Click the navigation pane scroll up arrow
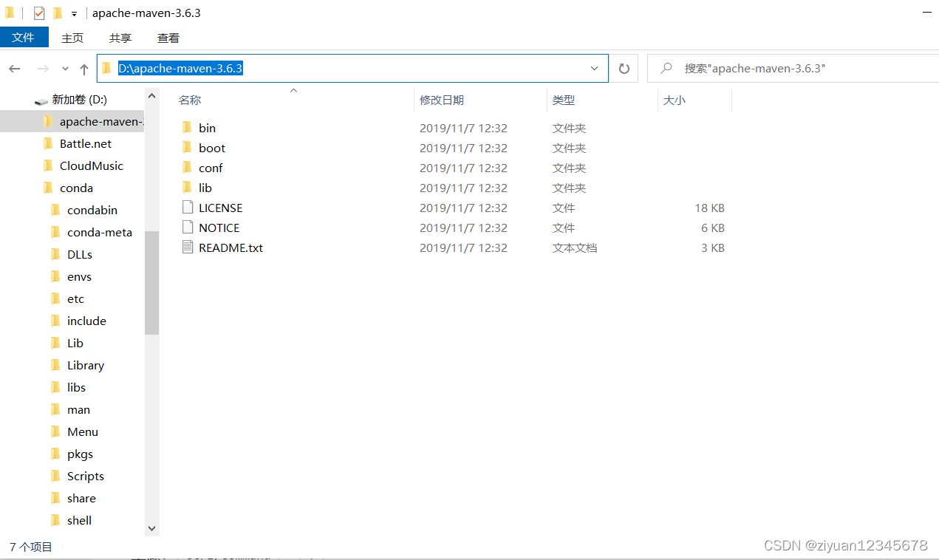This screenshot has height=560, width=939. pos(152,95)
